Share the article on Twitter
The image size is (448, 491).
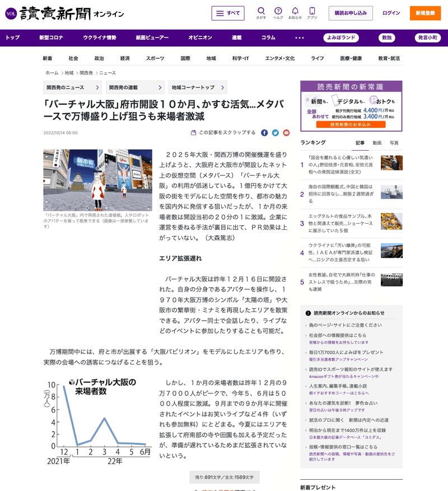tap(276, 133)
